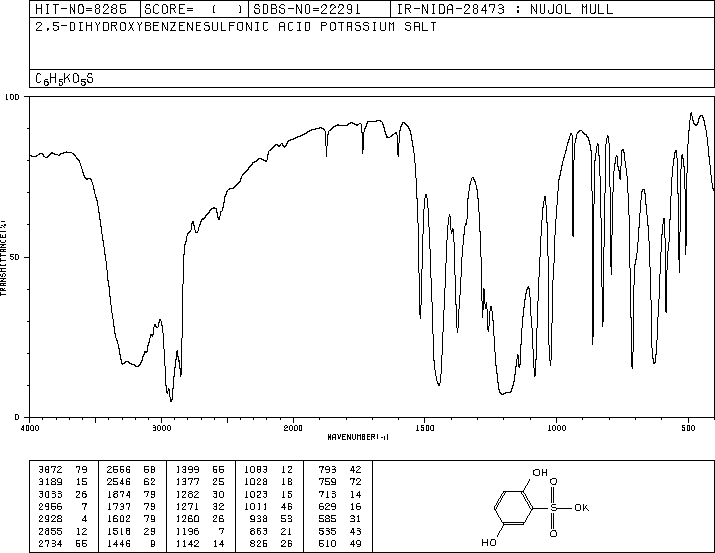Select the 2666 peak table entry
Image resolution: width=715 pixels, height=553 pixels.
[131, 469]
